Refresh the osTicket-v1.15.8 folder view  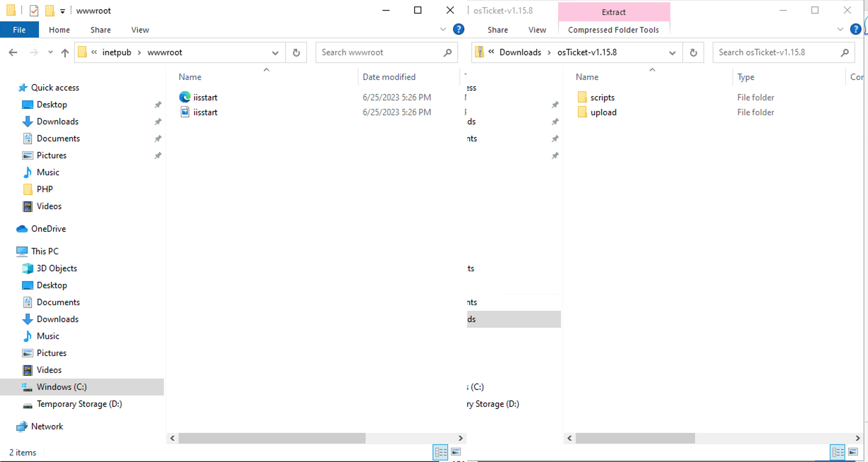click(x=693, y=53)
